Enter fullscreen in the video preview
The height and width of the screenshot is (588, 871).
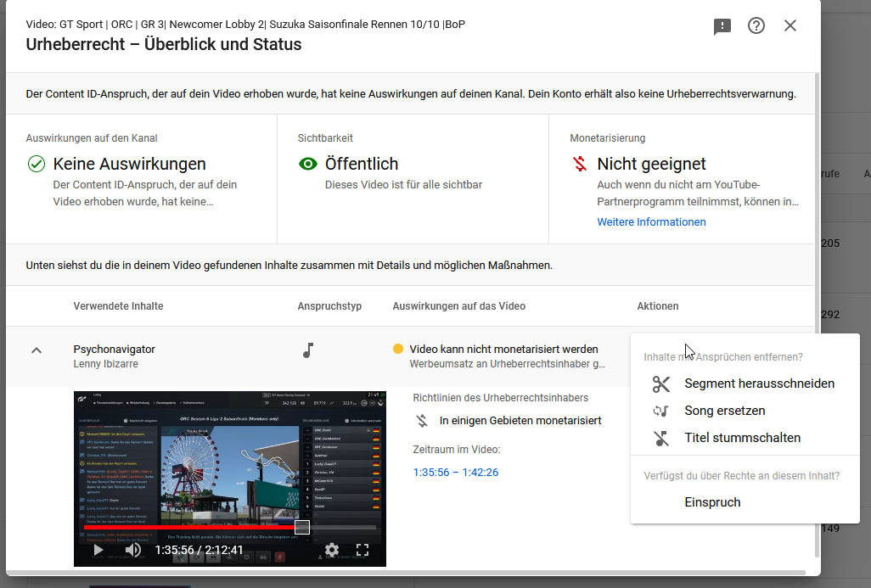[362, 550]
